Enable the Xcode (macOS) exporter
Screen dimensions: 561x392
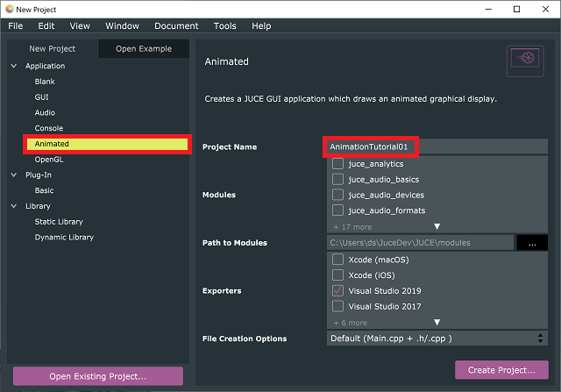tap(337, 260)
